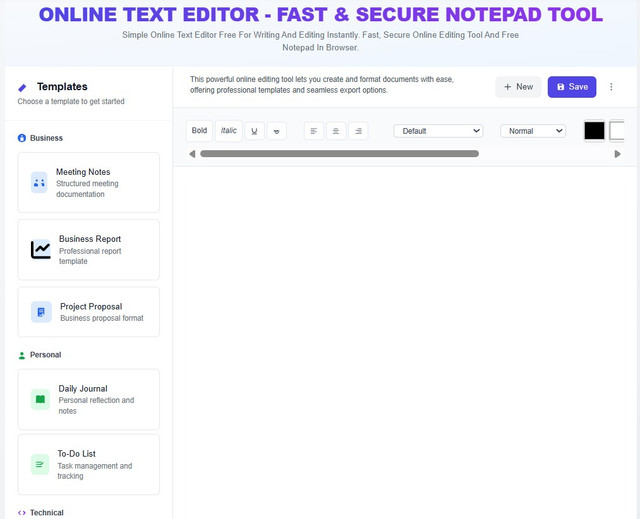
Task: Click the Technical category code icon
Action: pyautogui.click(x=22, y=513)
